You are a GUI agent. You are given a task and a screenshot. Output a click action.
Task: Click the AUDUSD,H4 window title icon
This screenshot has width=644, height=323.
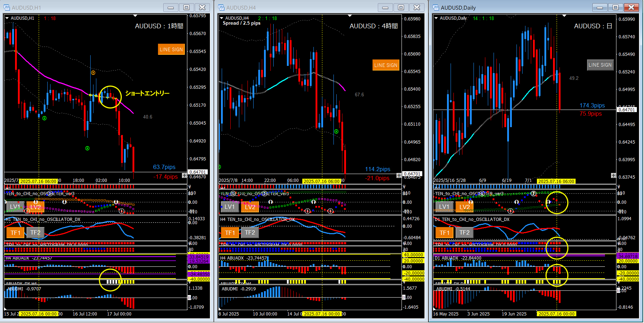pyautogui.click(x=221, y=8)
